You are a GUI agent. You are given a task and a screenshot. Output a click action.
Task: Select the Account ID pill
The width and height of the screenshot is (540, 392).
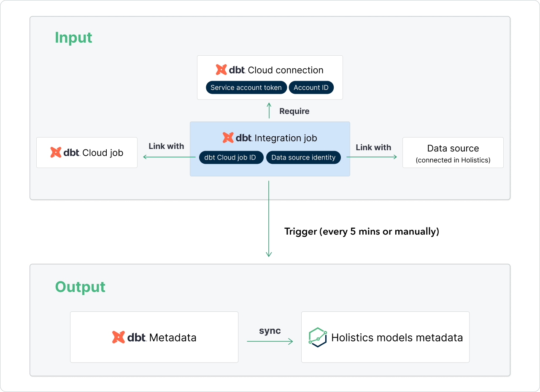pos(311,88)
